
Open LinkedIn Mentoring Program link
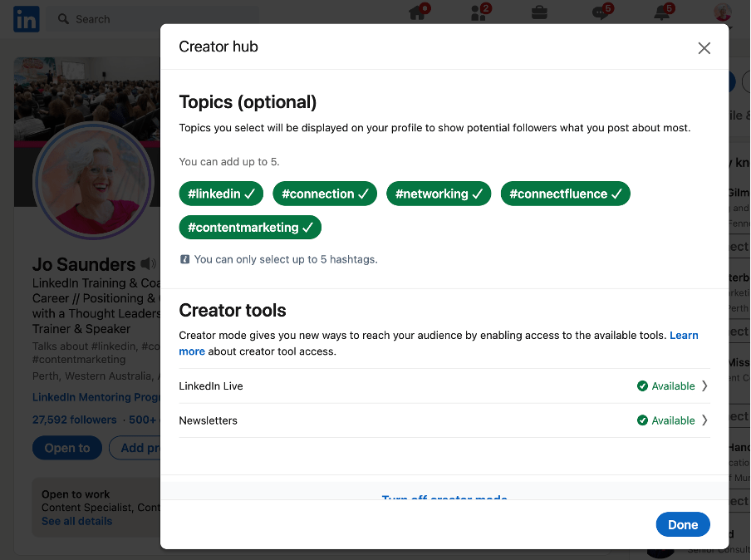point(96,397)
